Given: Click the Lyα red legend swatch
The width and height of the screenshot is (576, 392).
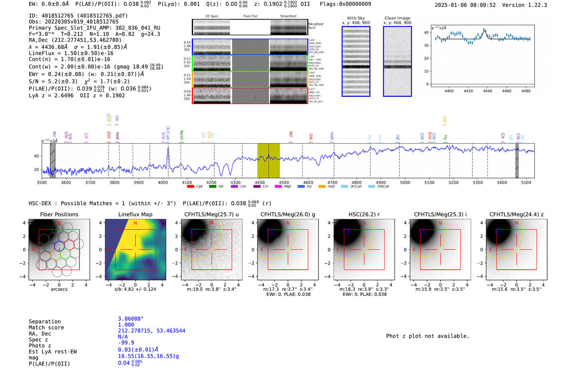Looking at the screenshot, I should pos(190,186).
